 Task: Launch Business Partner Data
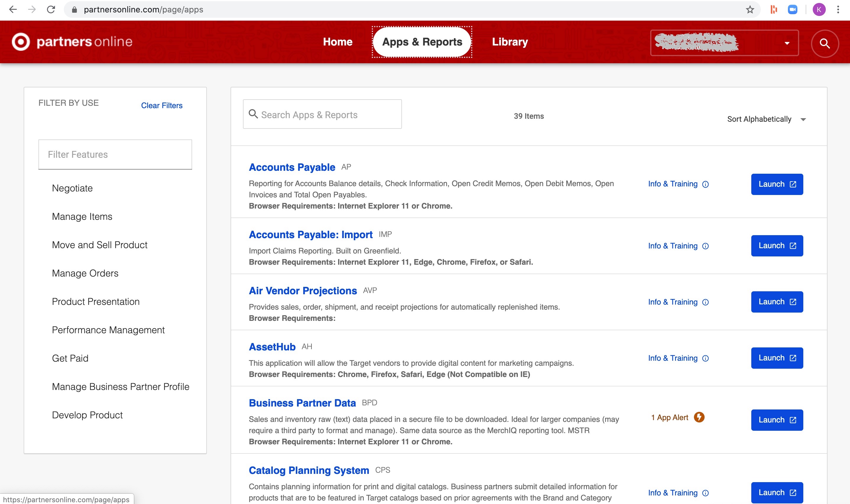pyautogui.click(x=777, y=420)
